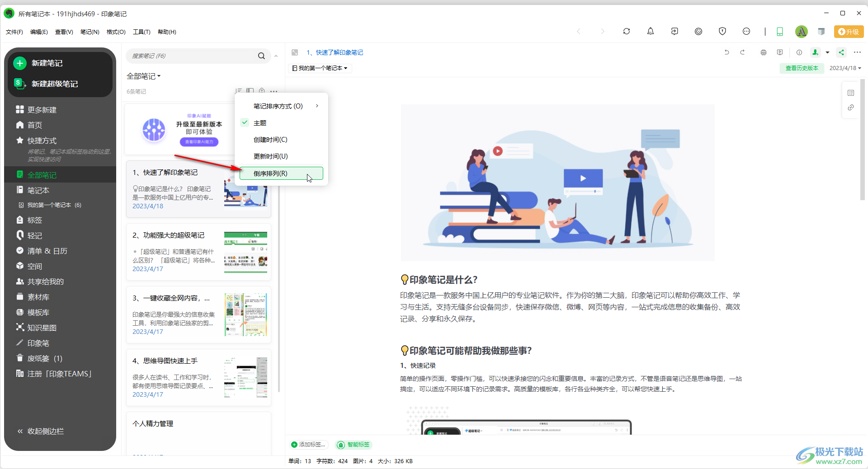
Task: Expand the note to full view icon
Action: 295,52
